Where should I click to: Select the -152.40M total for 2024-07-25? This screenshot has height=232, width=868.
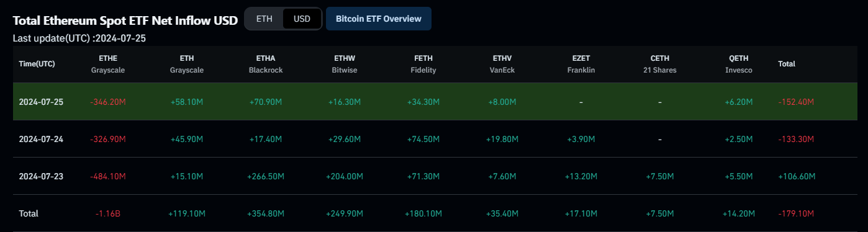click(x=796, y=102)
